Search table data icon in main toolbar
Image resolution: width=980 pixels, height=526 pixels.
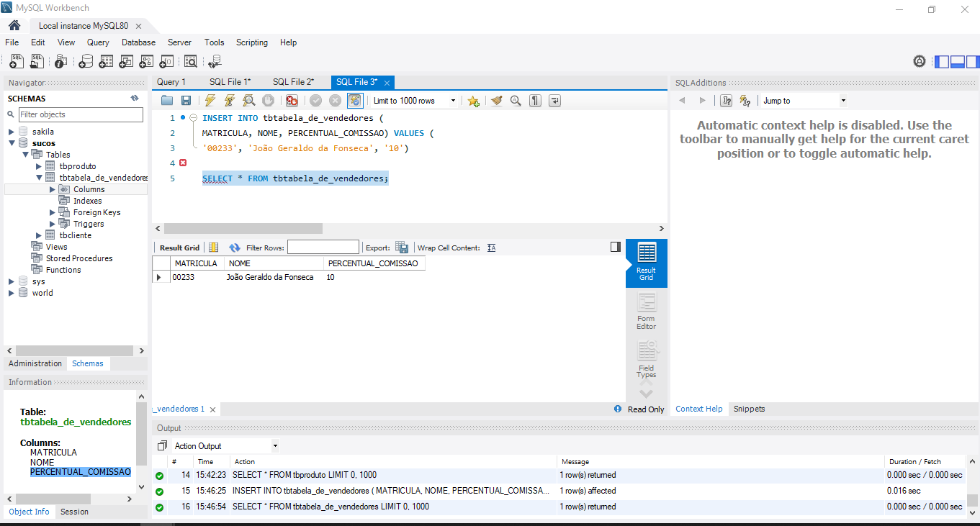191,61
